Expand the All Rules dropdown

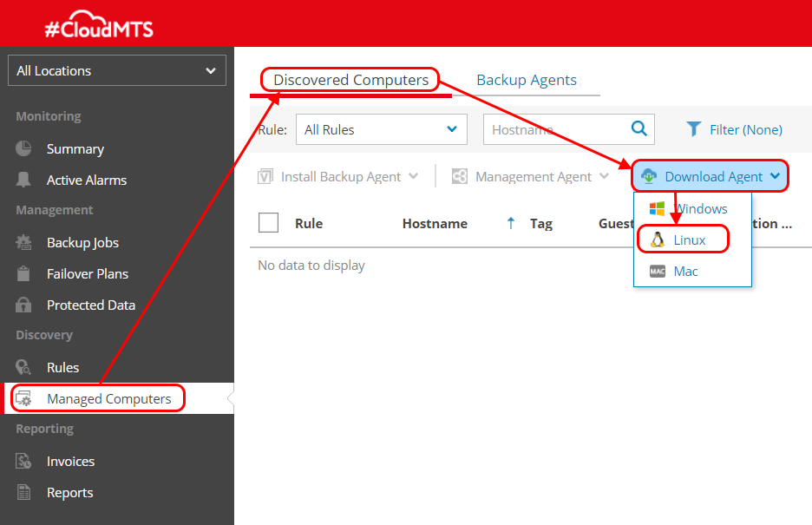click(381, 130)
